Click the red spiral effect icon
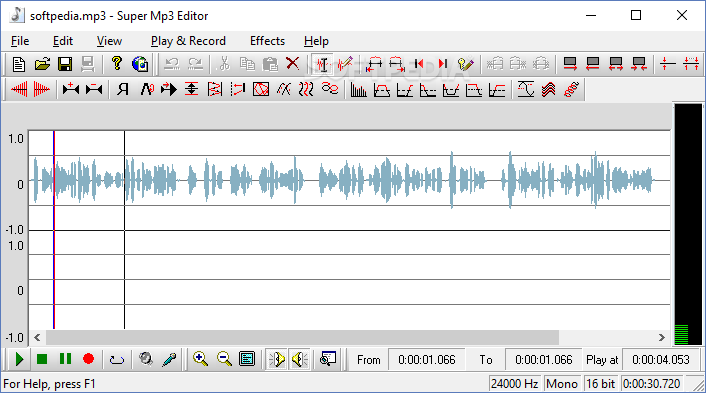The image size is (706, 393). (x=571, y=90)
